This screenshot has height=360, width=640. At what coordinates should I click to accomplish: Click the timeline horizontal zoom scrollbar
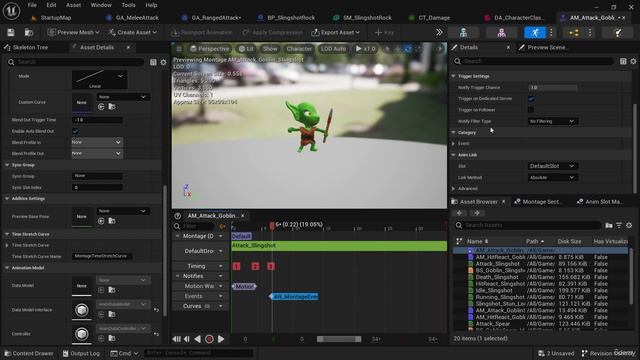pyautogui.click(x=339, y=339)
